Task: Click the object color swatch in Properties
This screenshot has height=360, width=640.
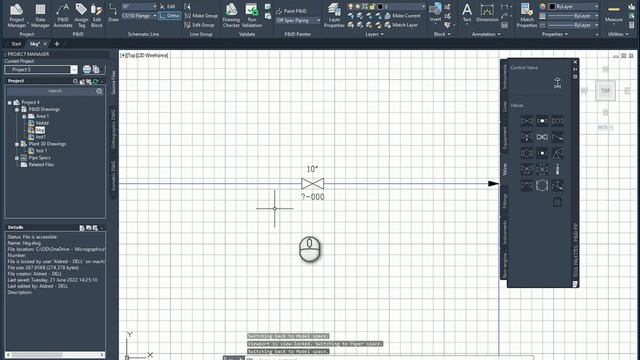Action: point(552,7)
